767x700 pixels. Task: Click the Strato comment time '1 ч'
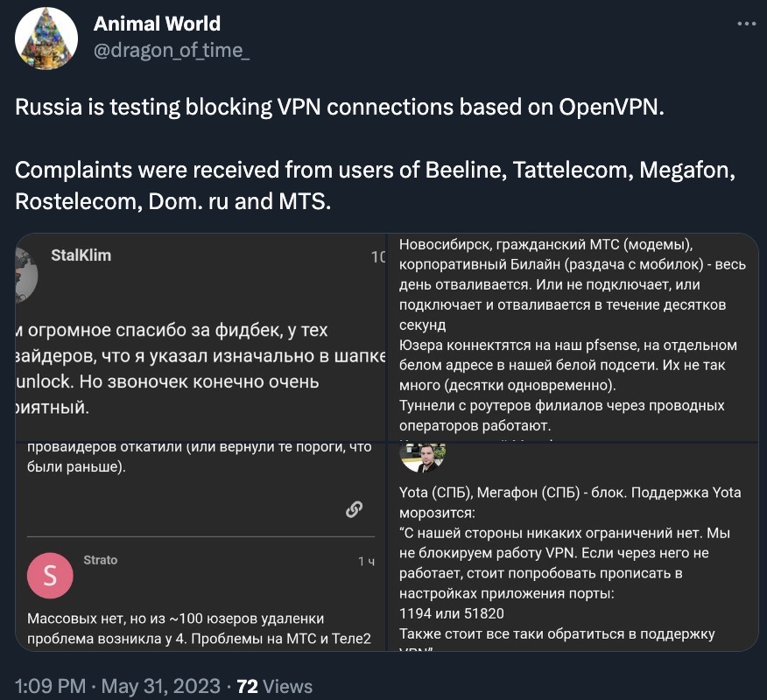[366, 561]
